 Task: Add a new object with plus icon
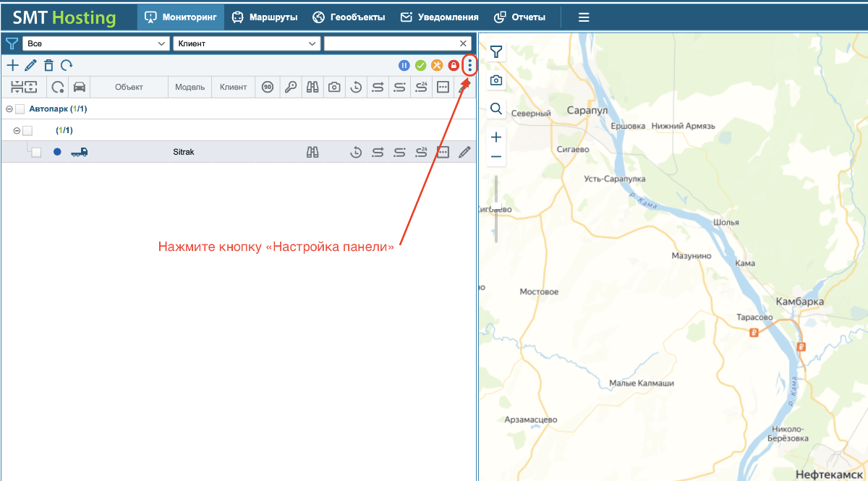tap(12, 66)
